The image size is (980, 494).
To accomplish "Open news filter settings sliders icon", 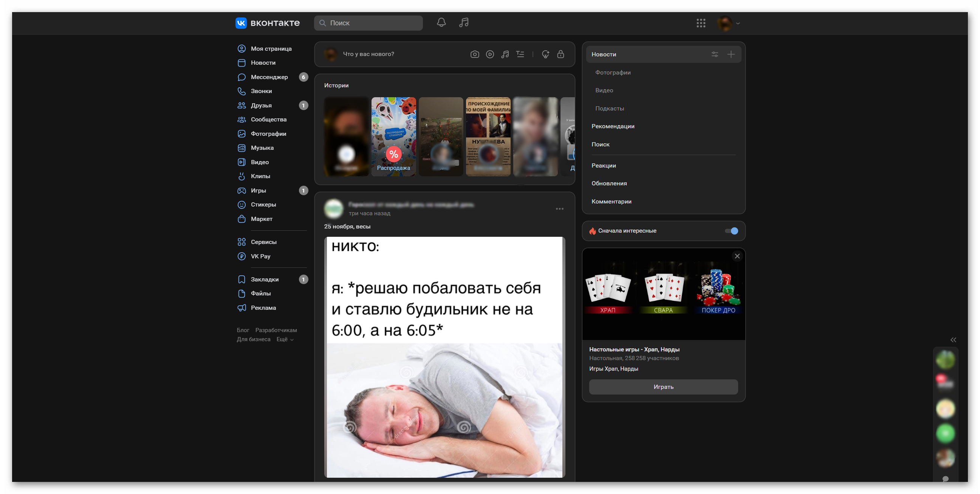I will pyautogui.click(x=714, y=54).
